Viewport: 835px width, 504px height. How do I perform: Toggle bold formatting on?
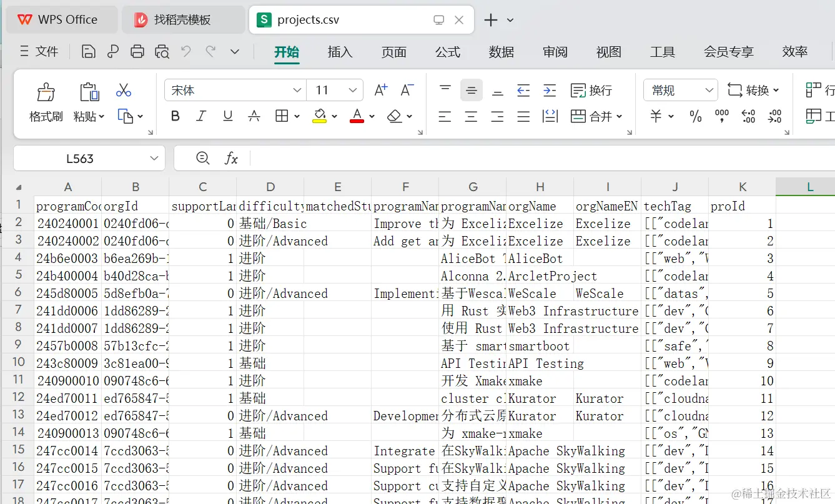click(x=175, y=116)
